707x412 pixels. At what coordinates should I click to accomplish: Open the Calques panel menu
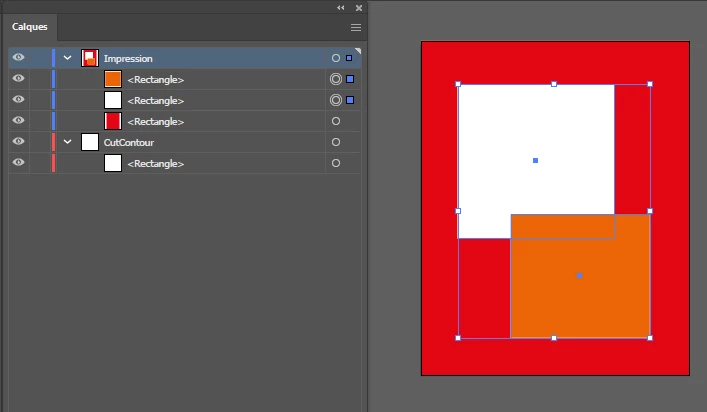point(356,27)
